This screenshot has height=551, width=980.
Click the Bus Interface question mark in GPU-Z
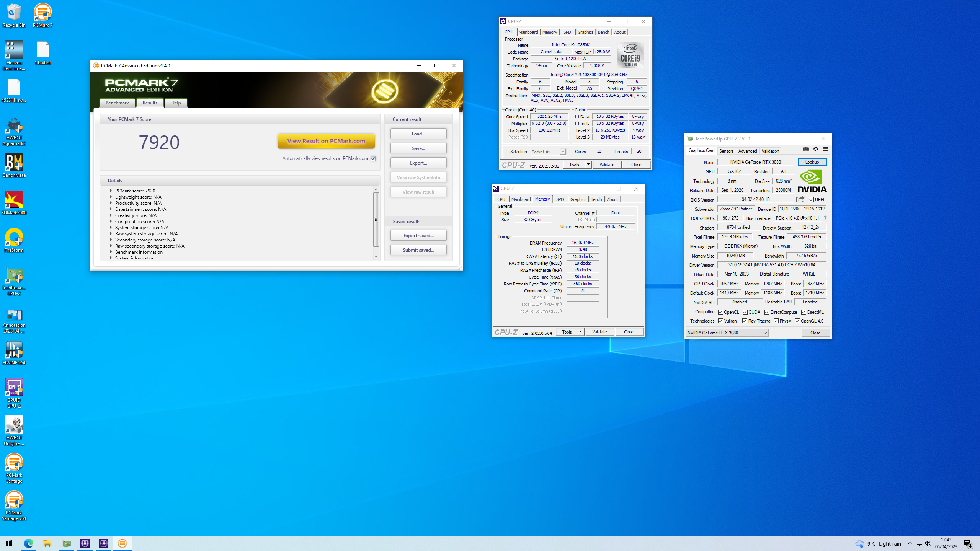coord(825,218)
